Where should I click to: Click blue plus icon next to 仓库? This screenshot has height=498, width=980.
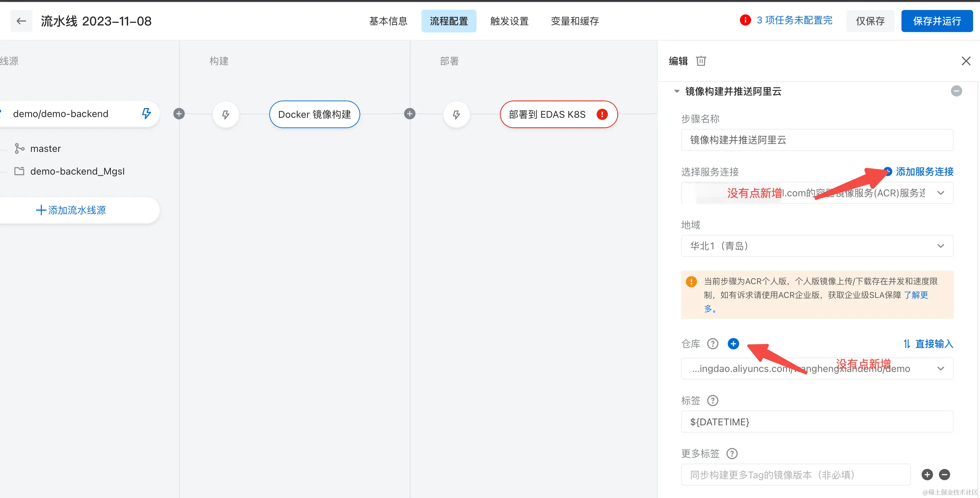[x=733, y=344]
